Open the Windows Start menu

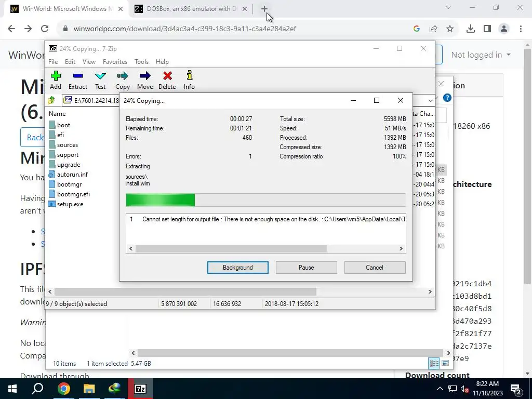coord(12,389)
